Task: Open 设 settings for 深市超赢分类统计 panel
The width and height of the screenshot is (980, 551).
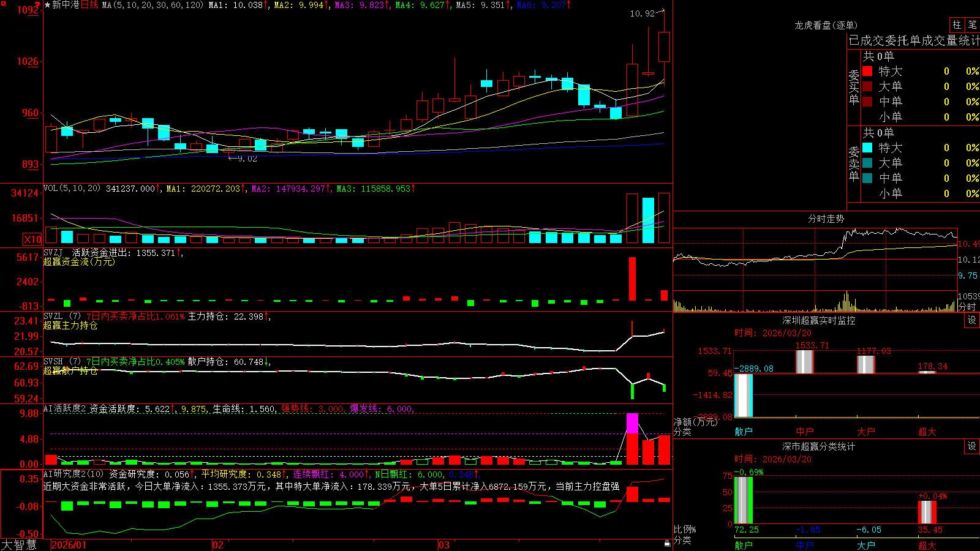Action: [x=972, y=446]
